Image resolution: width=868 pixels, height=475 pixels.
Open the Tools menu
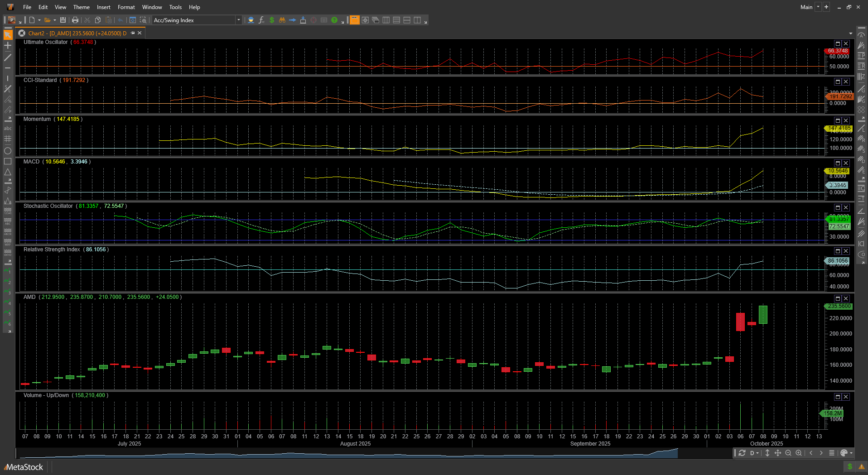[175, 7]
